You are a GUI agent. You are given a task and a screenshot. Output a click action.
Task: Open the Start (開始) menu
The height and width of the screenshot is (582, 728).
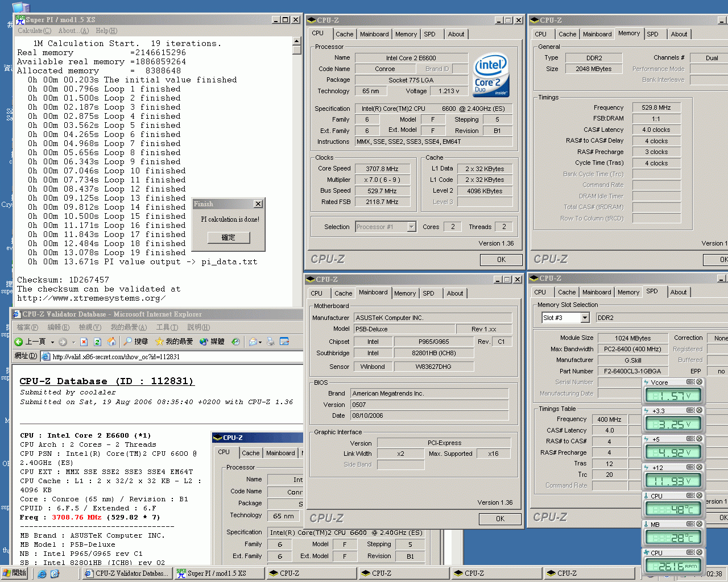point(15,573)
